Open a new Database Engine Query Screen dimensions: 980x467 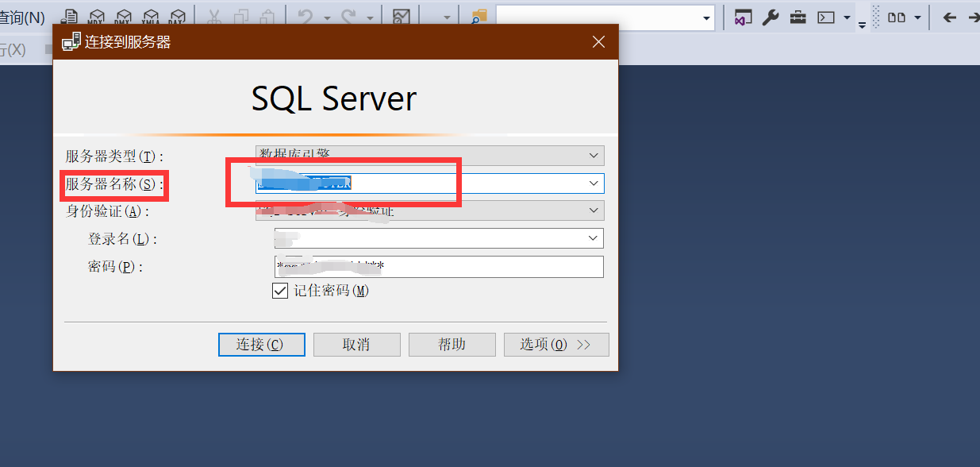(x=71, y=17)
